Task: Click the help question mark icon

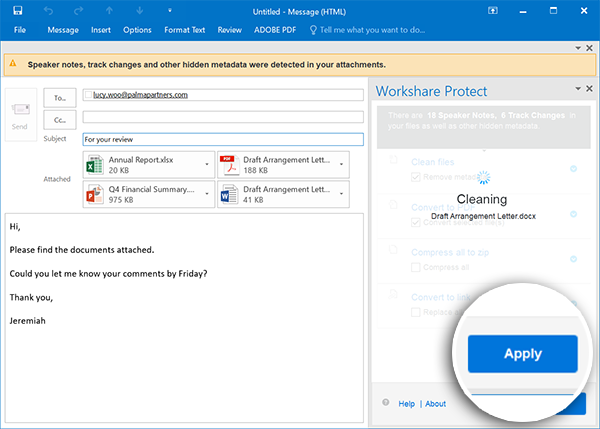Action: click(386, 403)
